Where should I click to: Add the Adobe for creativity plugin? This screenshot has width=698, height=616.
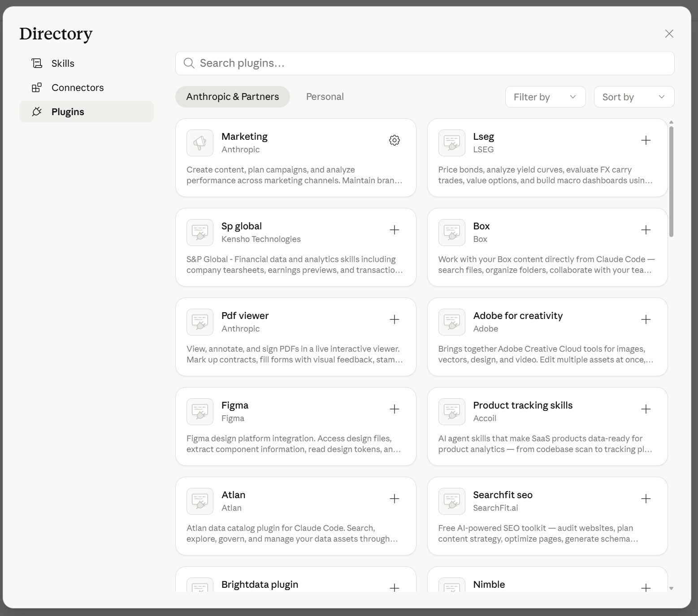click(646, 319)
